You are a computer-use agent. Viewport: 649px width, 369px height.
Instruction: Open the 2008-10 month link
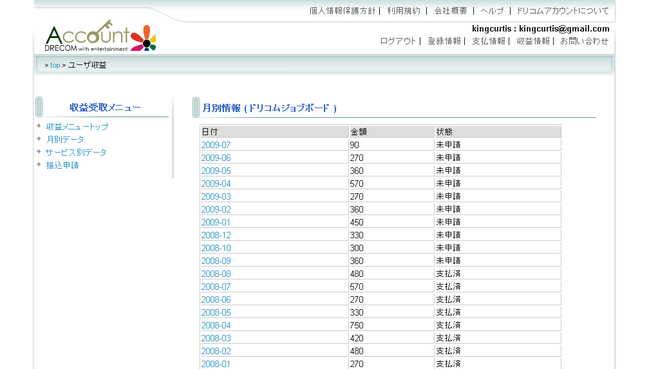[216, 248]
